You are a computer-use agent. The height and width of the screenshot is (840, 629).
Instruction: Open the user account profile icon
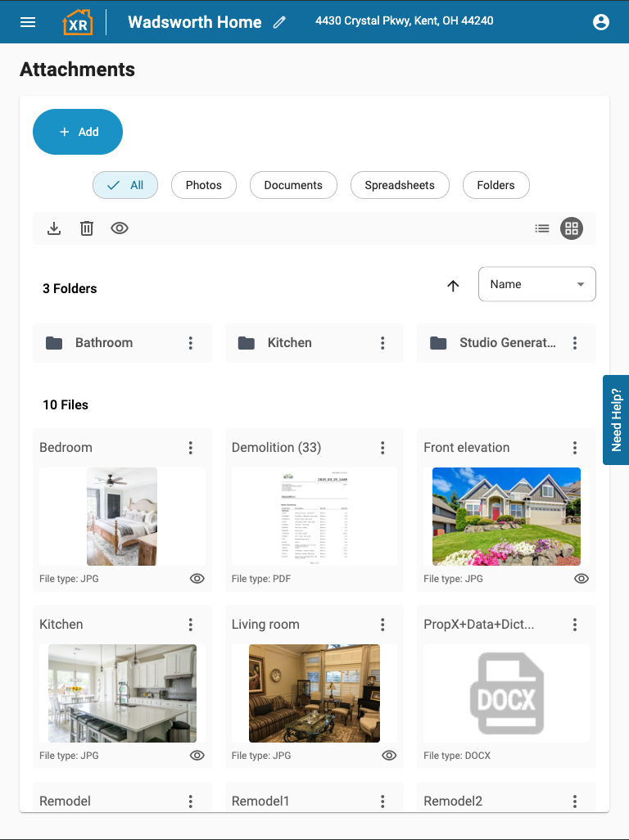click(601, 22)
